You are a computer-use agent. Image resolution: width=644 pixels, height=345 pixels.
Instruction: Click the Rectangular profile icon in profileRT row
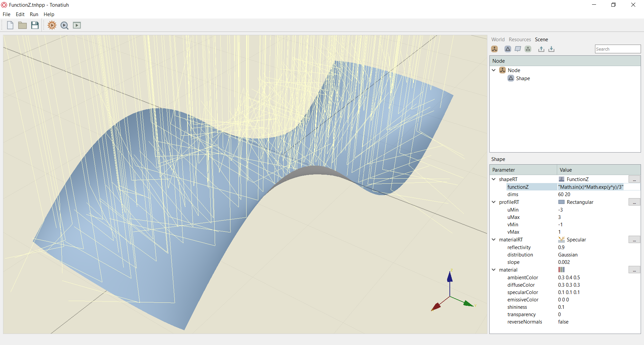coord(561,202)
